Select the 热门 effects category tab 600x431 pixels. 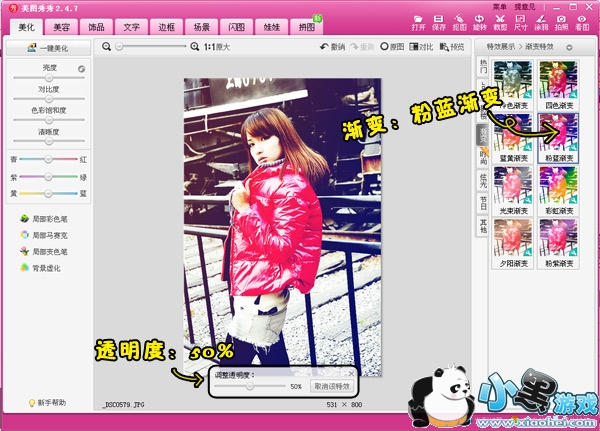[483, 67]
